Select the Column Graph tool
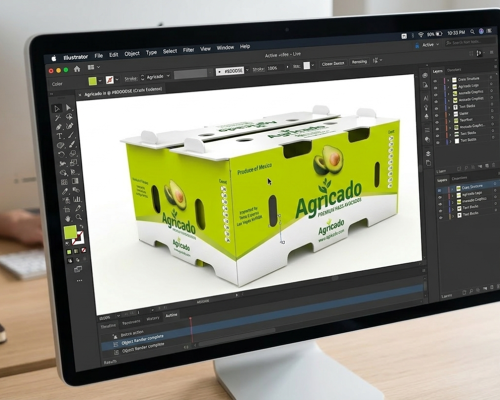The height and width of the screenshot is (400, 500). point(77,199)
